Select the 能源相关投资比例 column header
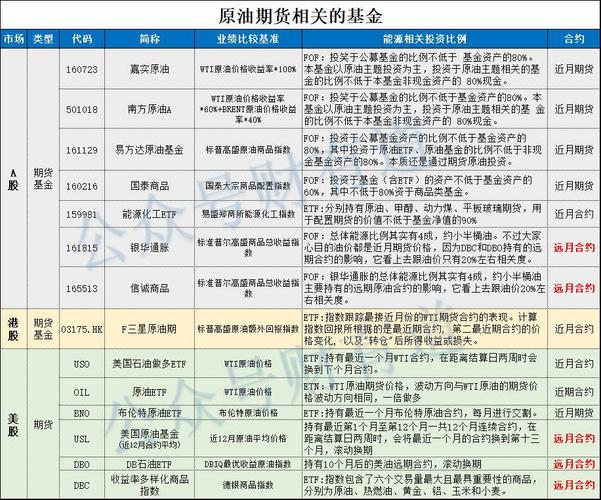Viewport: 601px width, 500px height. click(425, 39)
